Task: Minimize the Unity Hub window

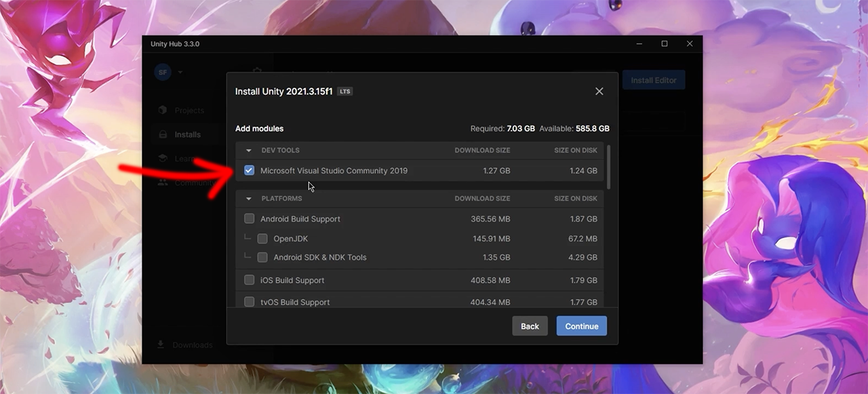Action: click(x=639, y=43)
